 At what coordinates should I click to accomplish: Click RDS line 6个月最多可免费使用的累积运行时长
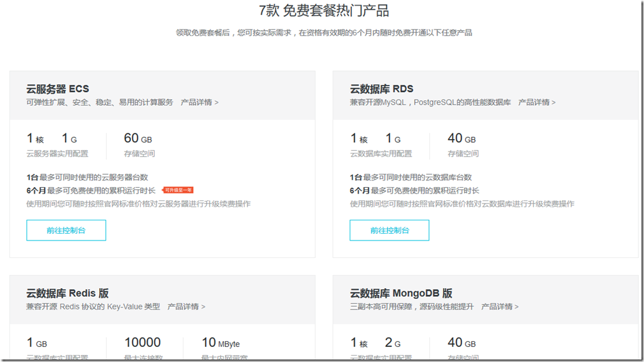(415, 190)
